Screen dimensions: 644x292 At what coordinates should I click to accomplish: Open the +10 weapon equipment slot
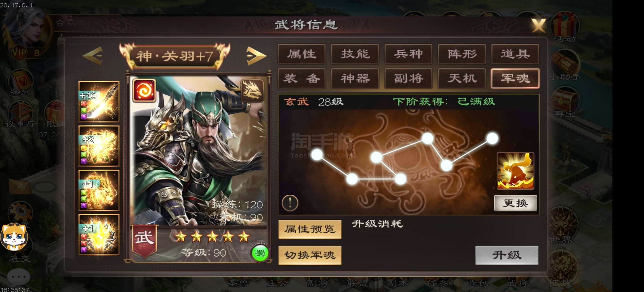[99, 101]
